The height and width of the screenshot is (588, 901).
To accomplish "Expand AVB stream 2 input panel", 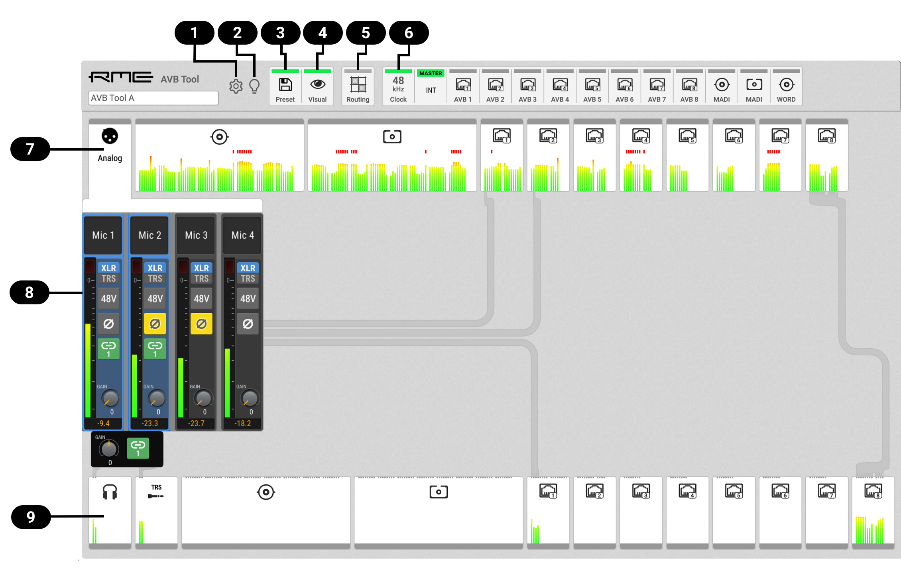I will click(x=548, y=155).
